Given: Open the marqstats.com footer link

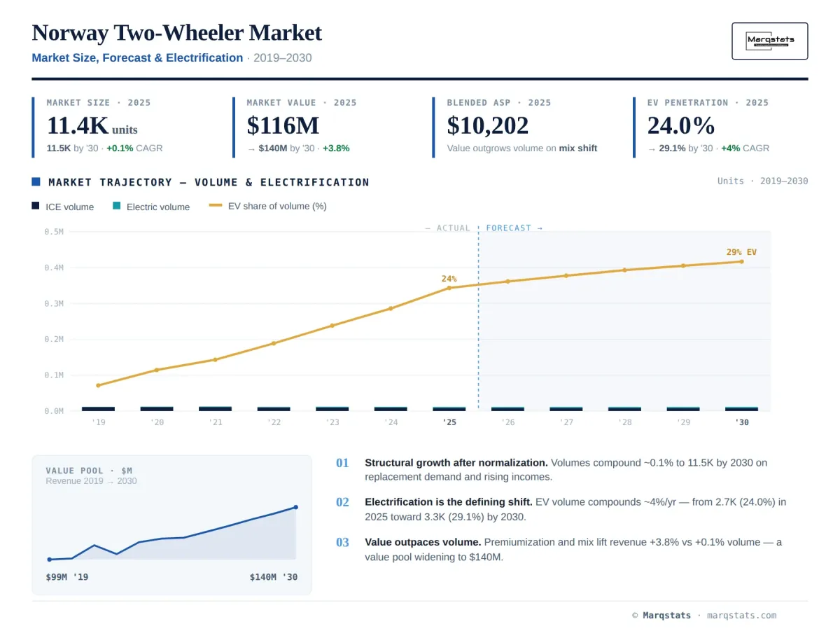Looking at the screenshot, I should [742, 616].
